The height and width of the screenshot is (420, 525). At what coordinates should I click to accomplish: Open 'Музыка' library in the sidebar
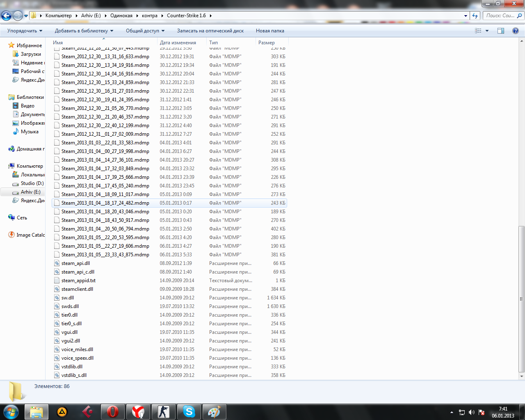click(30, 132)
